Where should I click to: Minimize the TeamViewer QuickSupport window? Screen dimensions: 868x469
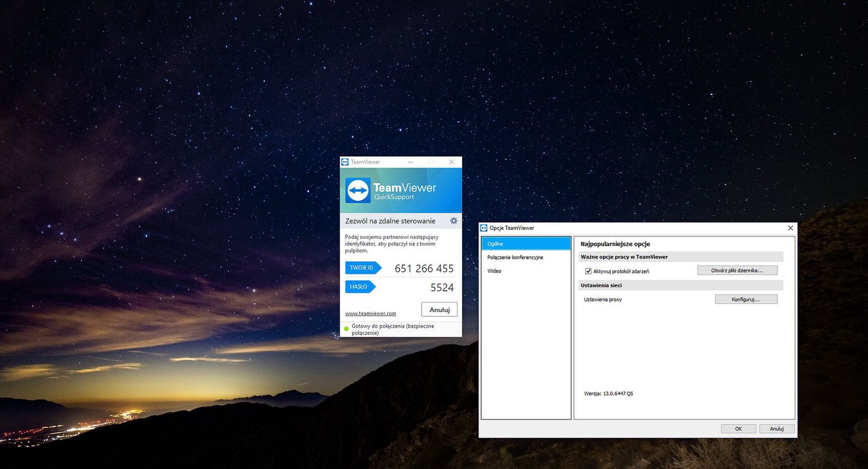410,162
